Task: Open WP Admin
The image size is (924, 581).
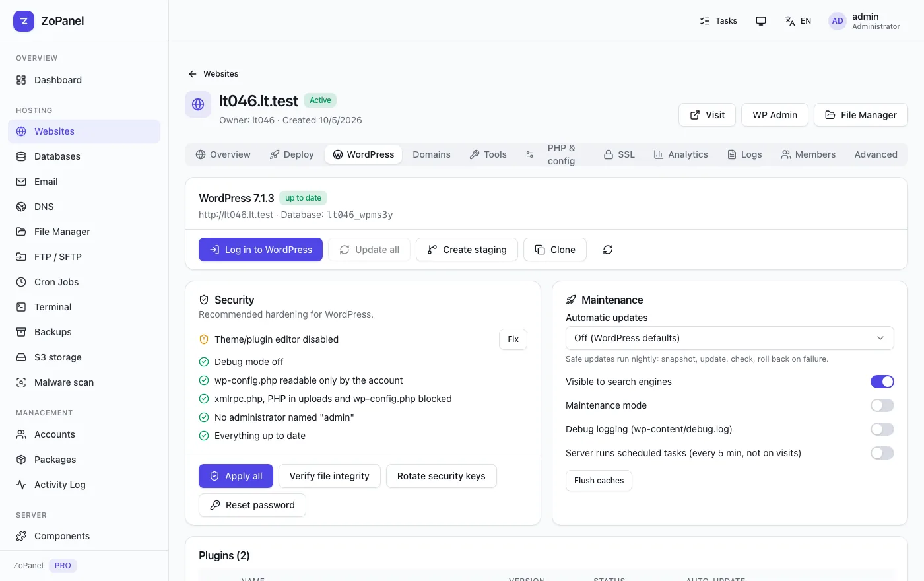Action: tap(775, 115)
